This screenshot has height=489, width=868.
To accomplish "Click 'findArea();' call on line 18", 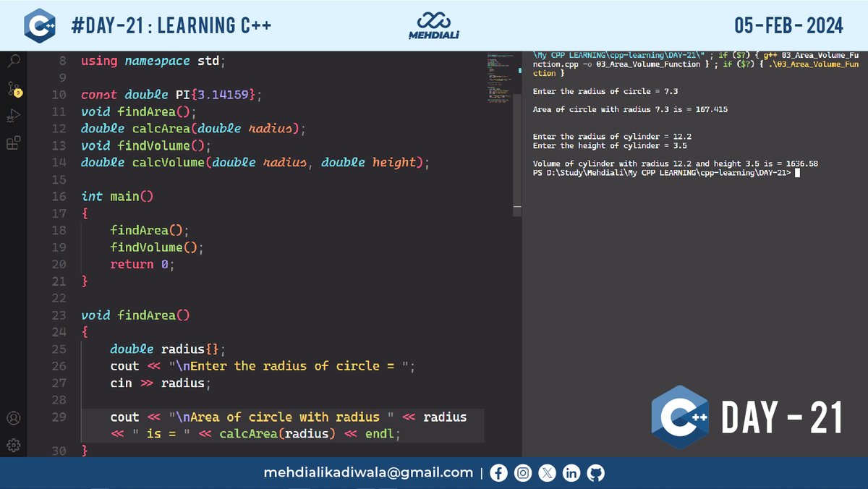I will (x=150, y=231).
